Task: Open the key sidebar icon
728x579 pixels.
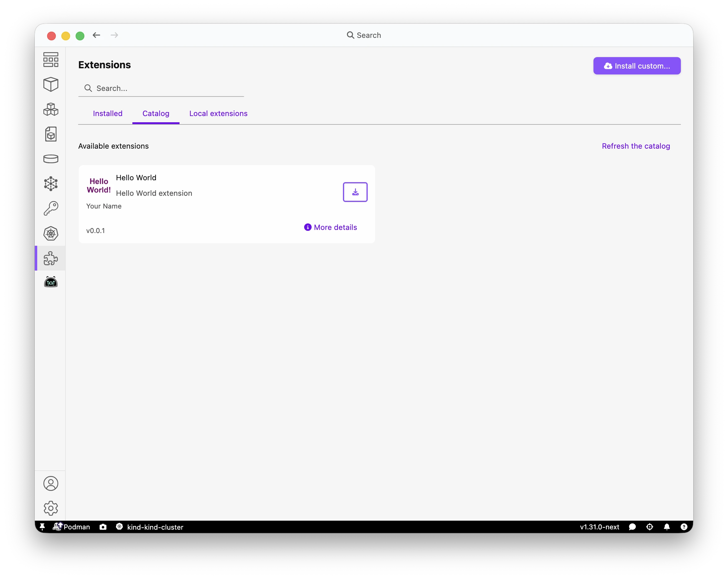Action: click(x=51, y=208)
